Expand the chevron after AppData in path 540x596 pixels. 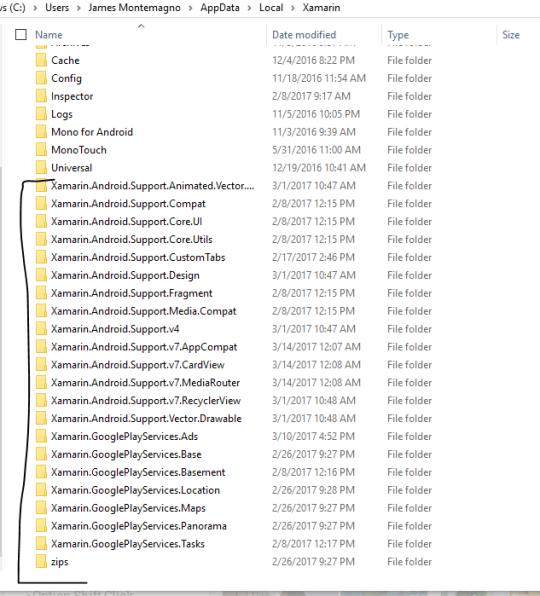(x=249, y=8)
